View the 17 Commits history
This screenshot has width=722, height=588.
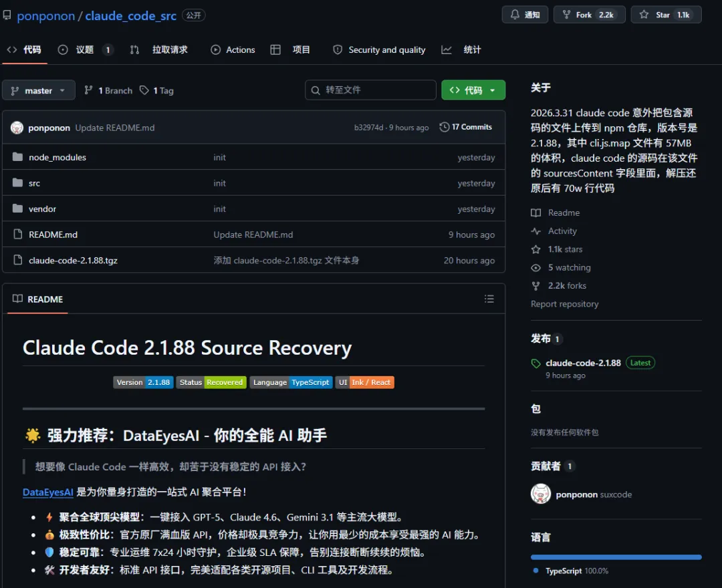click(x=465, y=127)
